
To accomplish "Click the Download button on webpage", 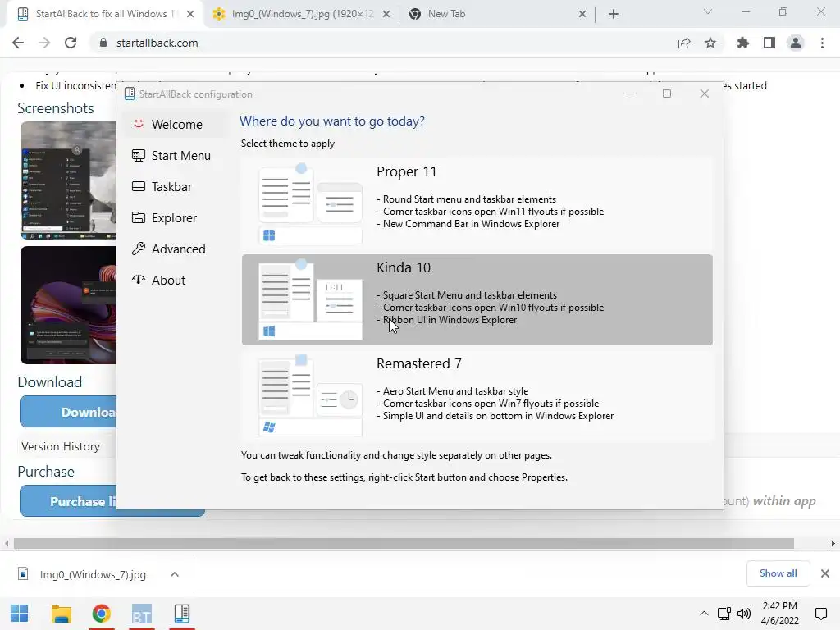I will tap(68, 412).
